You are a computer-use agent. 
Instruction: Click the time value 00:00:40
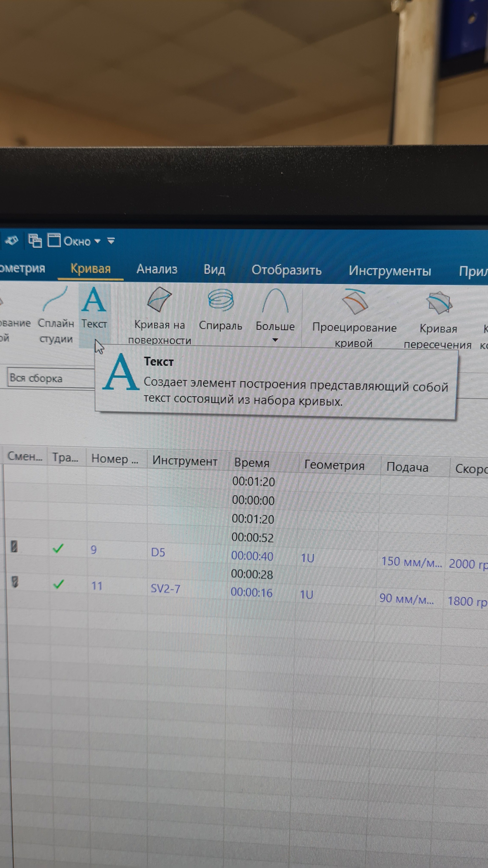252,556
